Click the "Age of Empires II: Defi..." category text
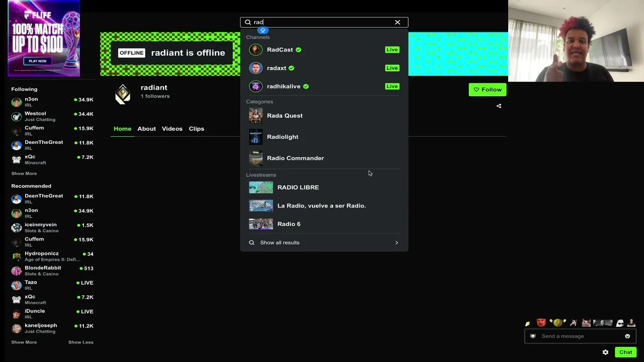This screenshot has width=644, height=362. (x=52, y=259)
